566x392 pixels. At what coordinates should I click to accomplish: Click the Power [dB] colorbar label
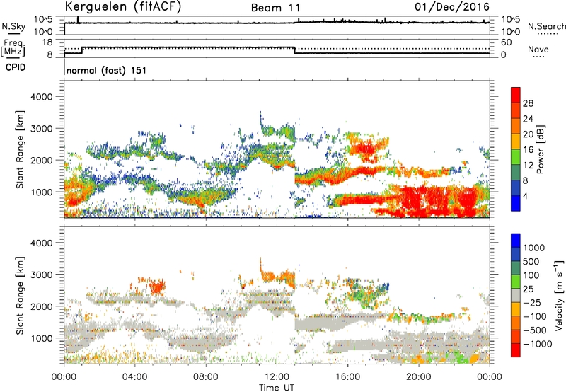(x=541, y=149)
